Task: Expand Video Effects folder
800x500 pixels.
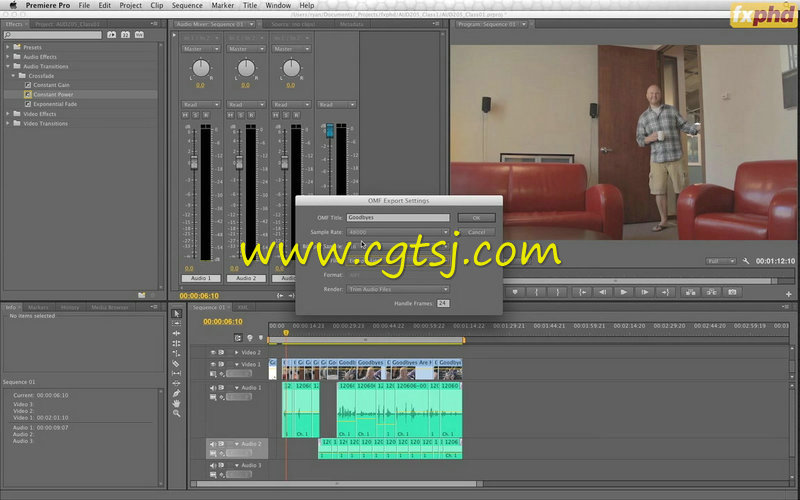Action: point(8,114)
